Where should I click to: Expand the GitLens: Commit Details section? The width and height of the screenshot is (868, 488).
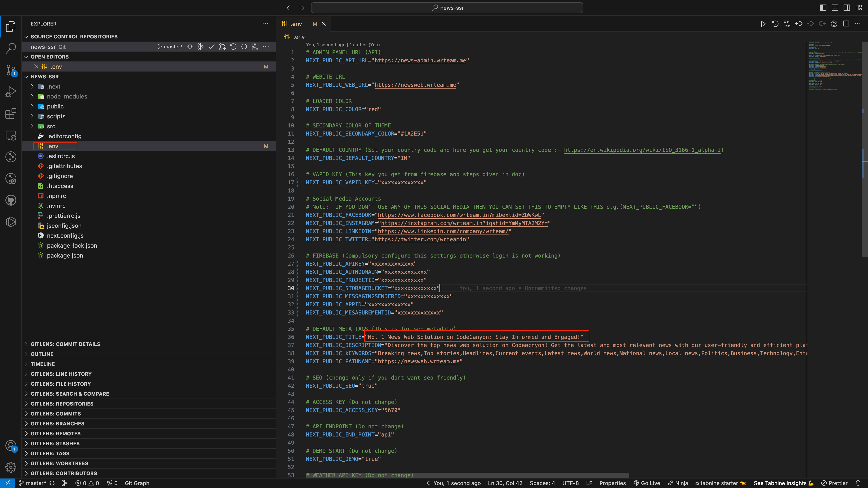coord(65,344)
